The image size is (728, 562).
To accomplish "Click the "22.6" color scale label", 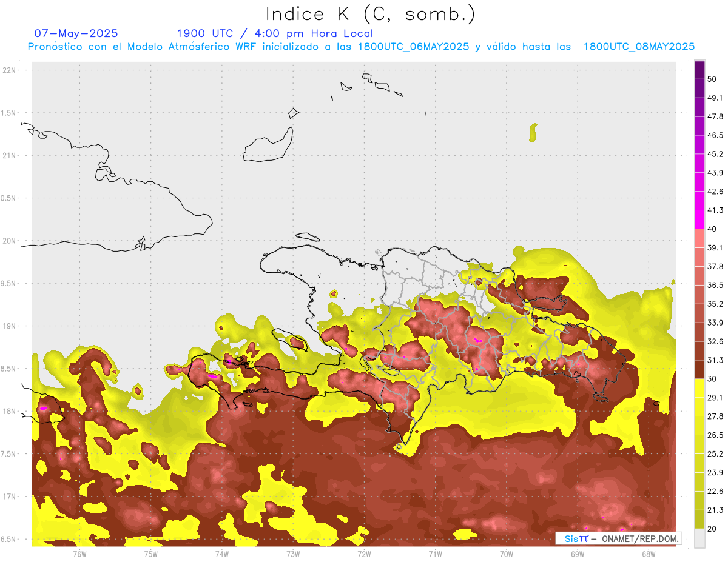I will click(x=715, y=492).
